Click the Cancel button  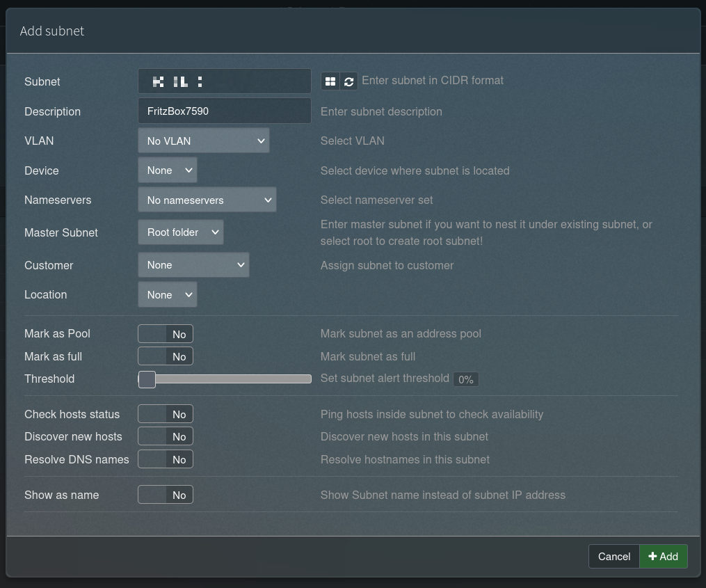613,557
